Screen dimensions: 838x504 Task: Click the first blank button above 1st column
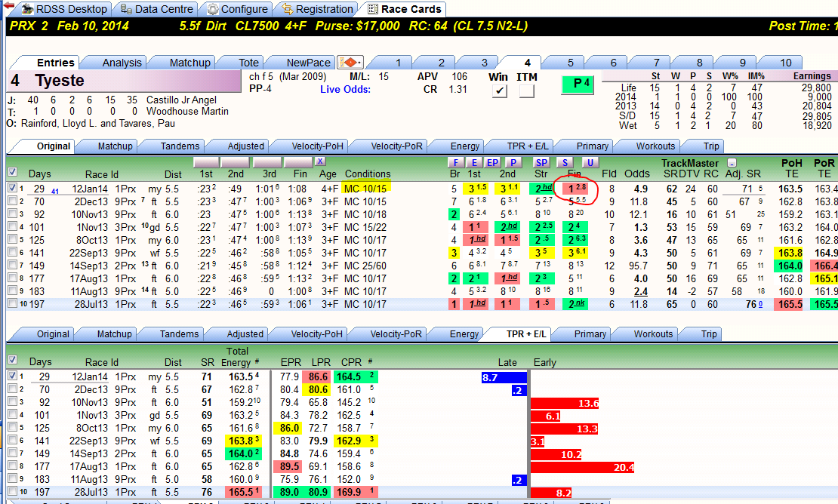(206, 161)
